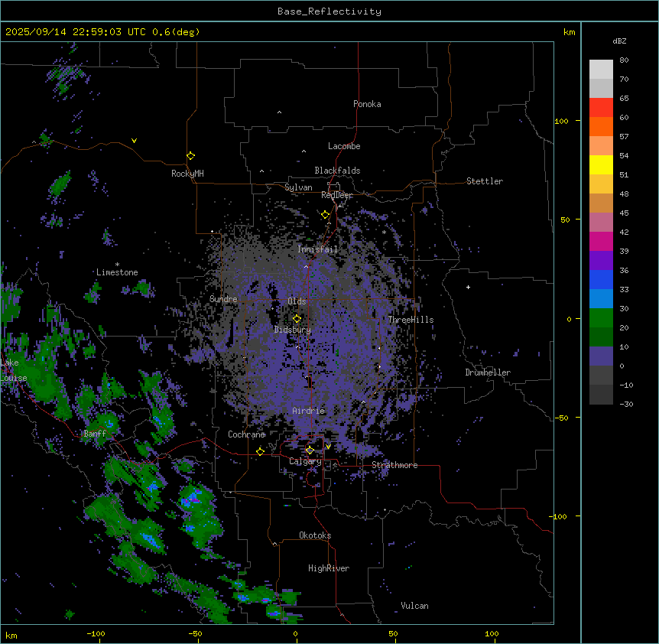The width and height of the screenshot is (659, 644).
Task: Click the Ponoka city label
Action: [x=367, y=104]
